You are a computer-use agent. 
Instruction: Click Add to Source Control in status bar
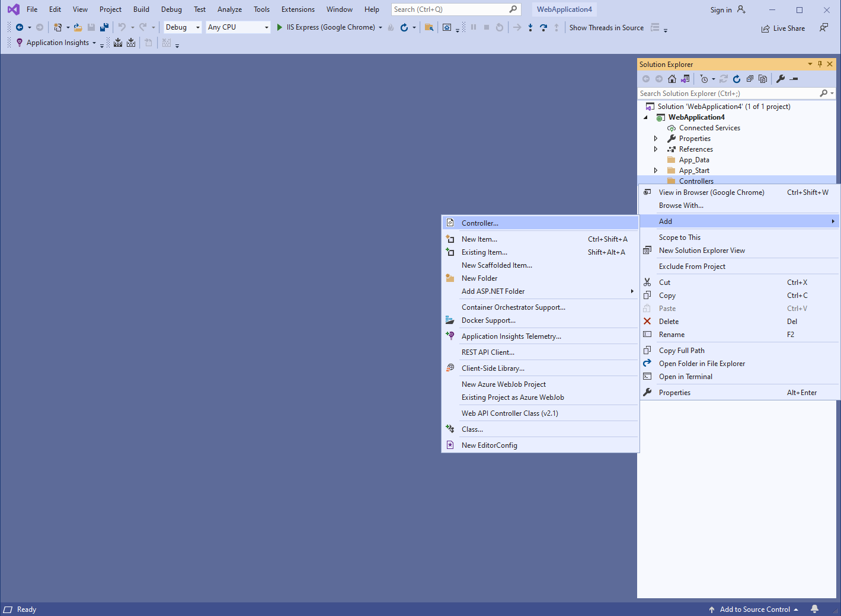(x=754, y=609)
